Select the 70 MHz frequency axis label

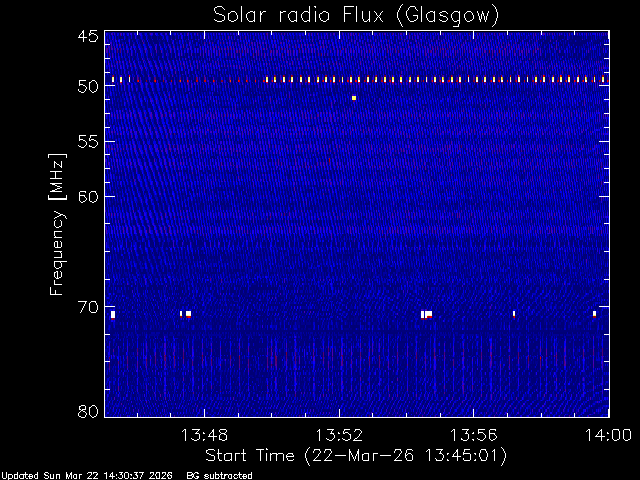pos(88,307)
